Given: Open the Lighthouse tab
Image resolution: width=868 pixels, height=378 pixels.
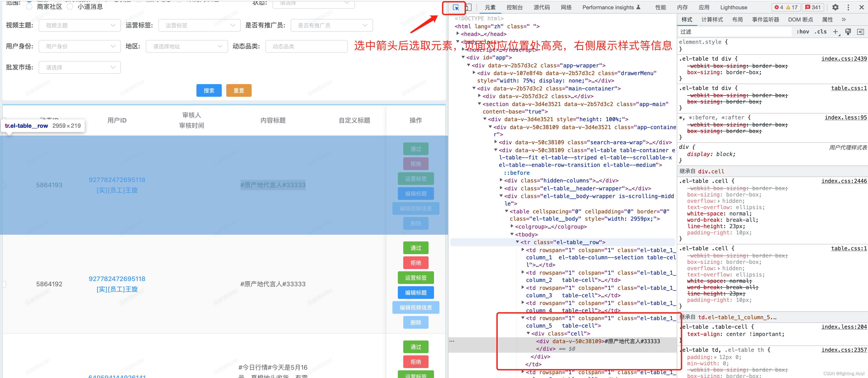Looking at the screenshot, I should click(x=734, y=7).
